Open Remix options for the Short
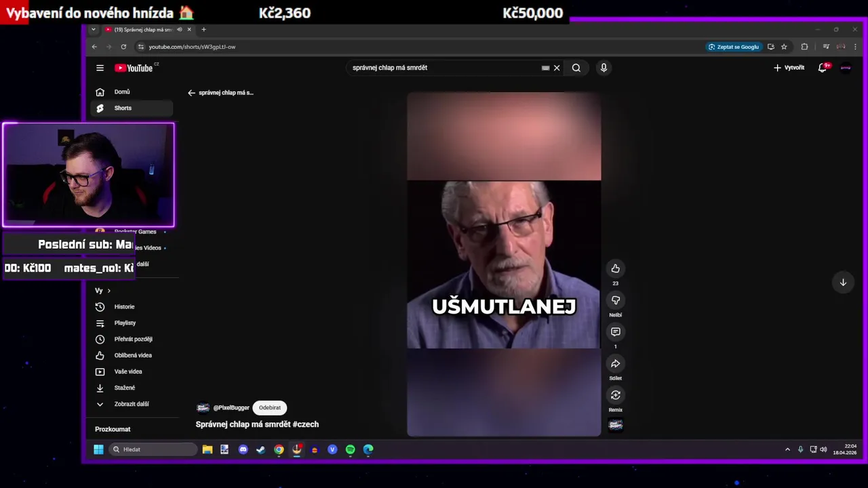 tap(615, 395)
